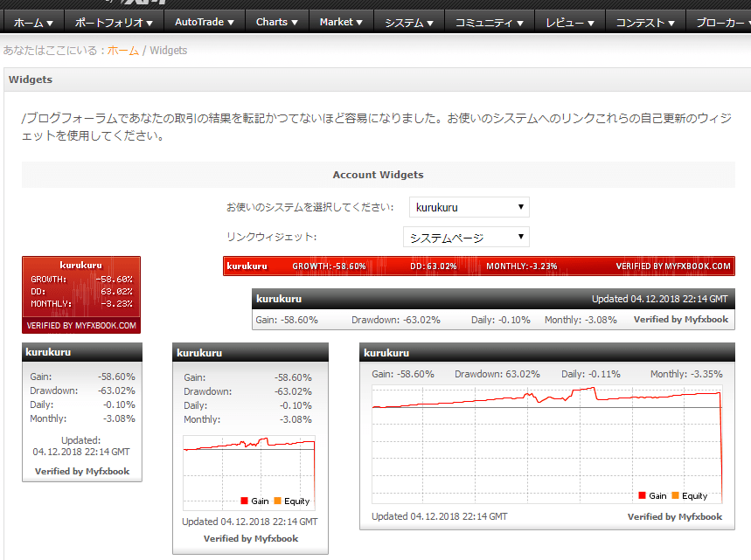The height and width of the screenshot is (560, 751).
Task: Open the レビュー menu
Action: [570, 22]
